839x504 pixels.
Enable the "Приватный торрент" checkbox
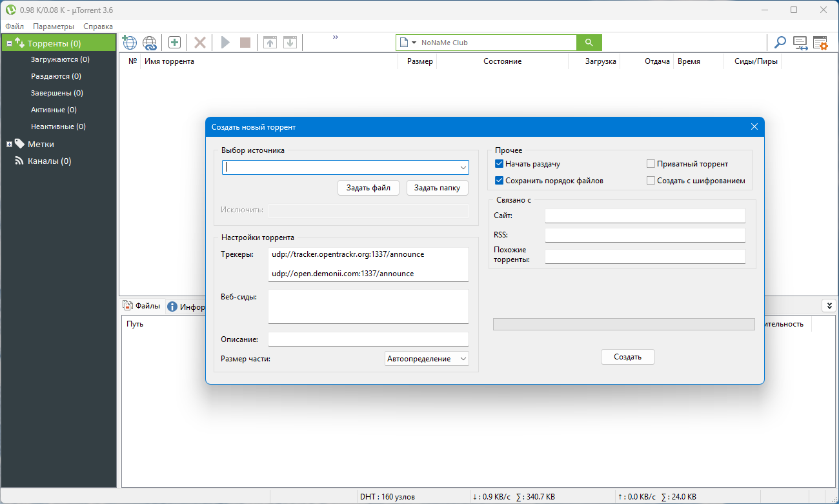pyautogui.click(x=651, y=164)
